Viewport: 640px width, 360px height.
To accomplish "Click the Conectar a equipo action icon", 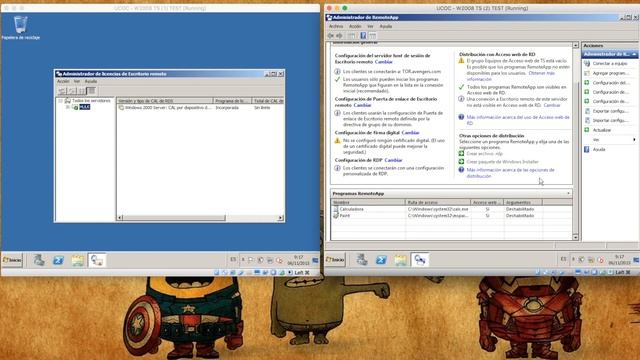I will pos(587,64).
